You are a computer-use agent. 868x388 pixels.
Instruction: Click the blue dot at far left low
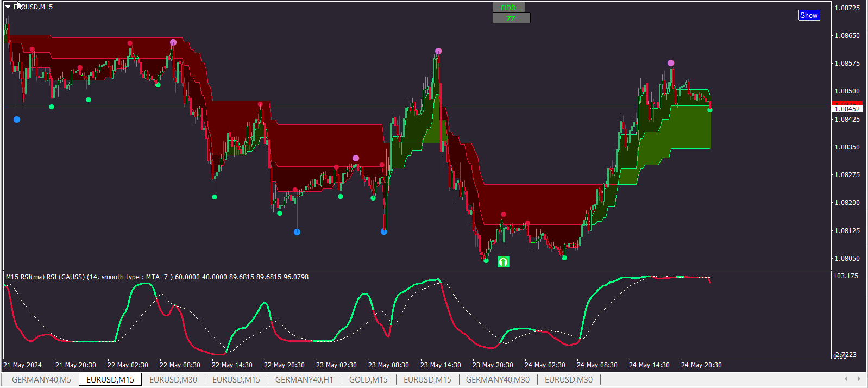point(17,120)
